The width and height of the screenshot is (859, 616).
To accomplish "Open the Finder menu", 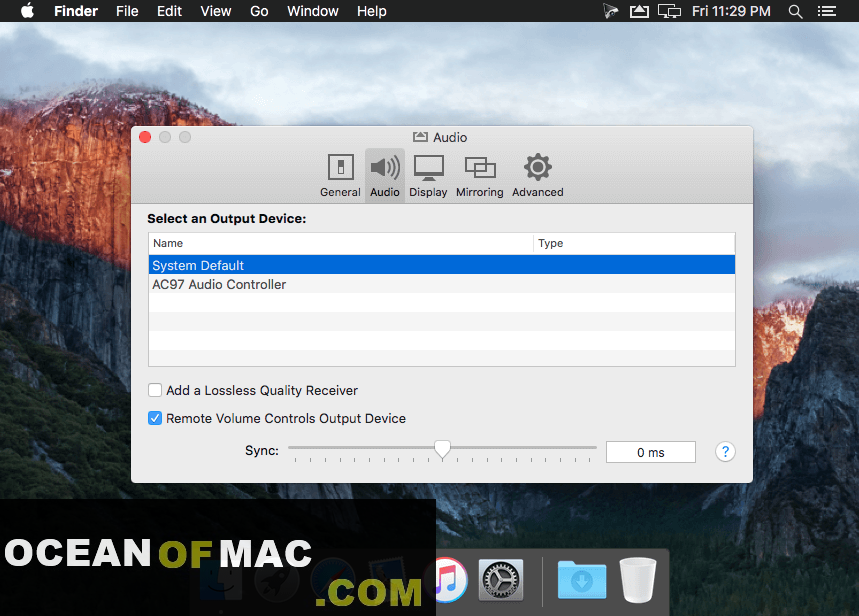I will (76, 11).
